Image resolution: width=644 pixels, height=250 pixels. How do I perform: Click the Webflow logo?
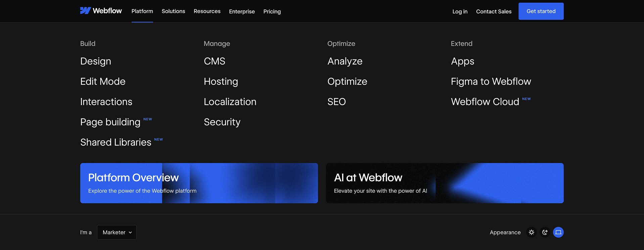(101, 11)
